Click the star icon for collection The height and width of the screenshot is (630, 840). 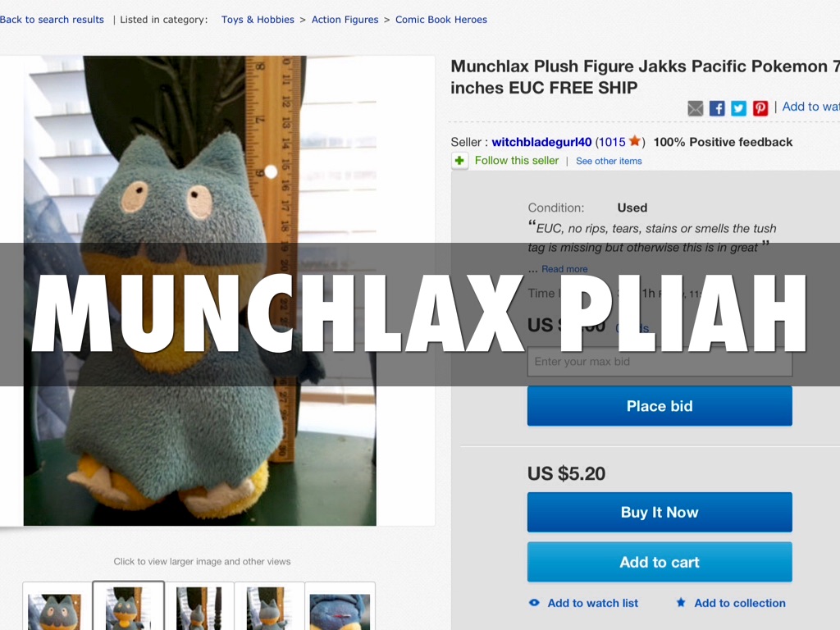681,603
